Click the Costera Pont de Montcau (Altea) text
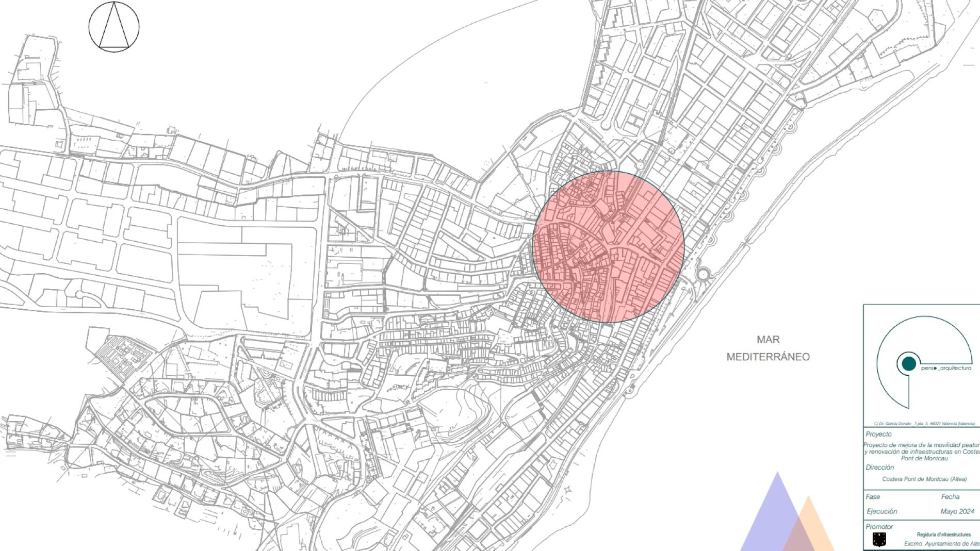980x551 pixels. [924, 479]
